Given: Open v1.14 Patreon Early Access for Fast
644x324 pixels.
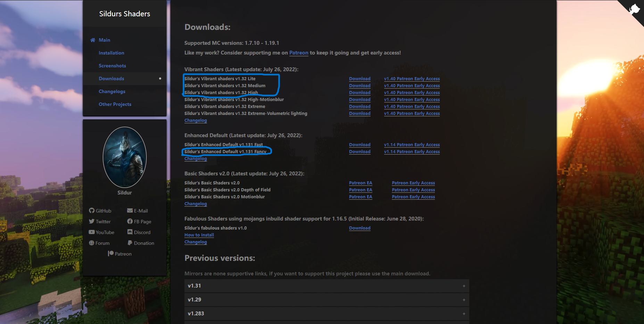Looking at the screenshot, I should (x=412, y=145).
